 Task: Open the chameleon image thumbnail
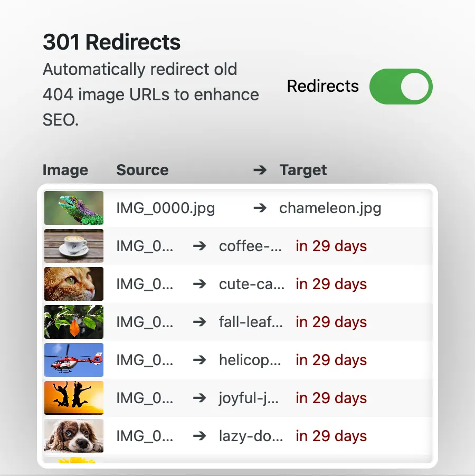(x=74, y=208)
